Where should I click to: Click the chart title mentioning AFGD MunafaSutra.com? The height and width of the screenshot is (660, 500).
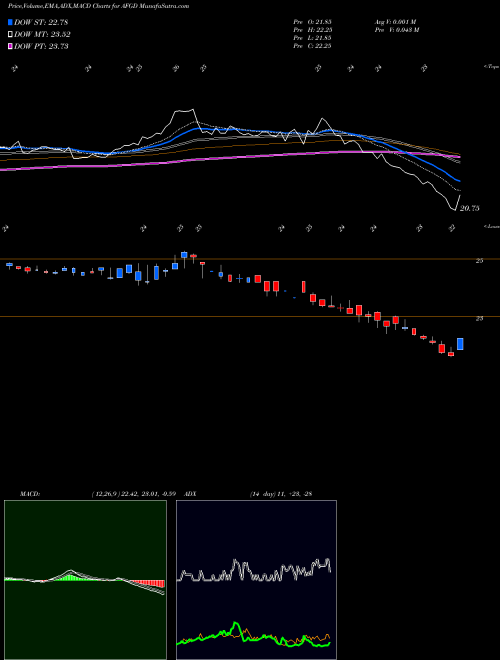(98, 6)
